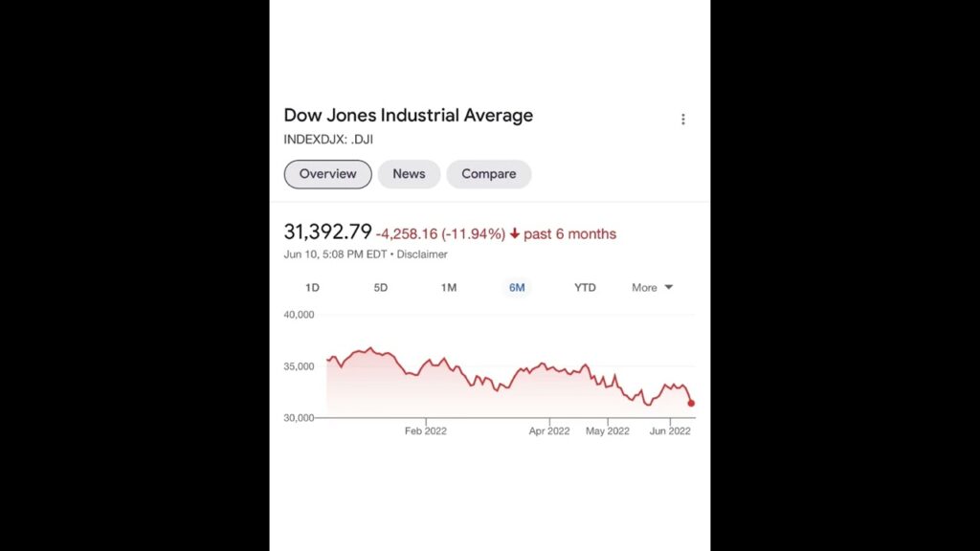Select the Overview tab
980x551 pixels.
(x=327, y=174)
